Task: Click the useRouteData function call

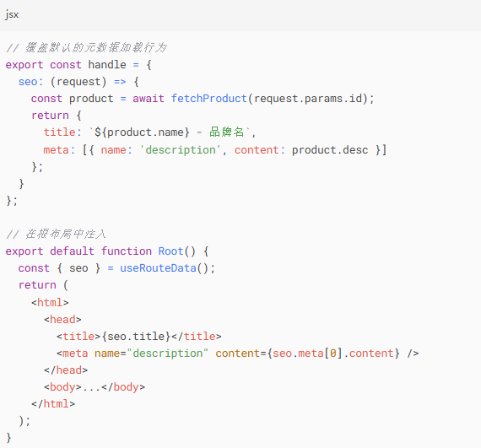Action: (x=158, y=268)
